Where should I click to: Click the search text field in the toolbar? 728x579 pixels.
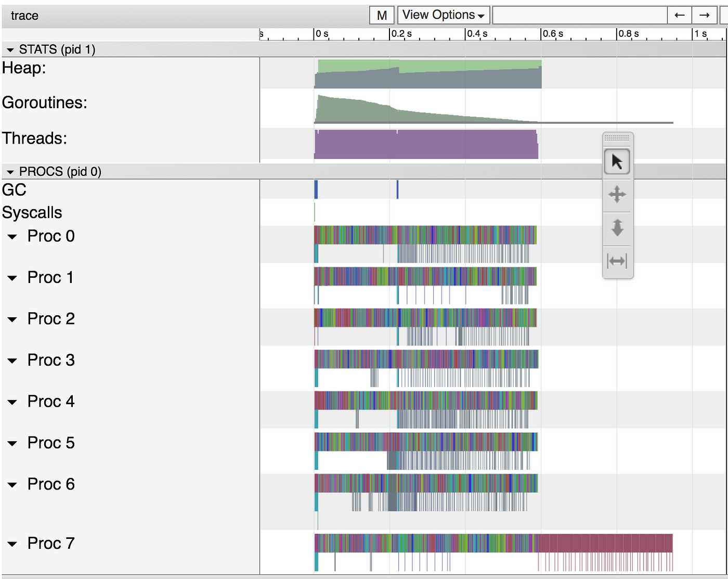[x=580, y=15]
